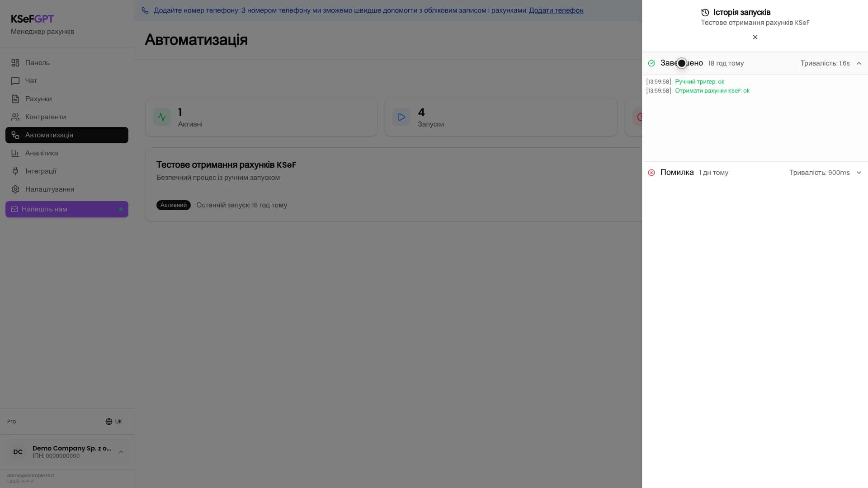Click the Автоматизація workflow icon

point(15,135)
